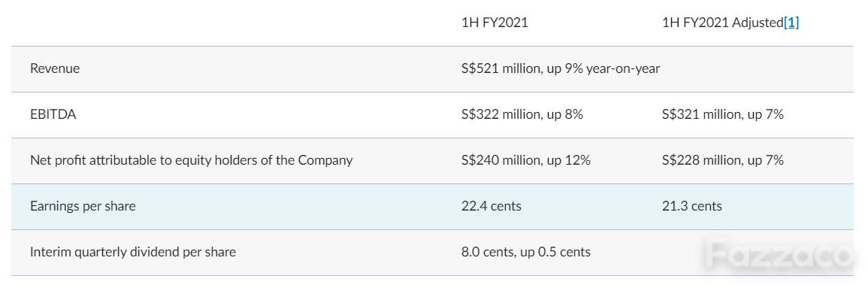Select the adjusted S$228 million net profit cell
The width and height of the screenshot is (868, 285).
[x=722, y=160]
